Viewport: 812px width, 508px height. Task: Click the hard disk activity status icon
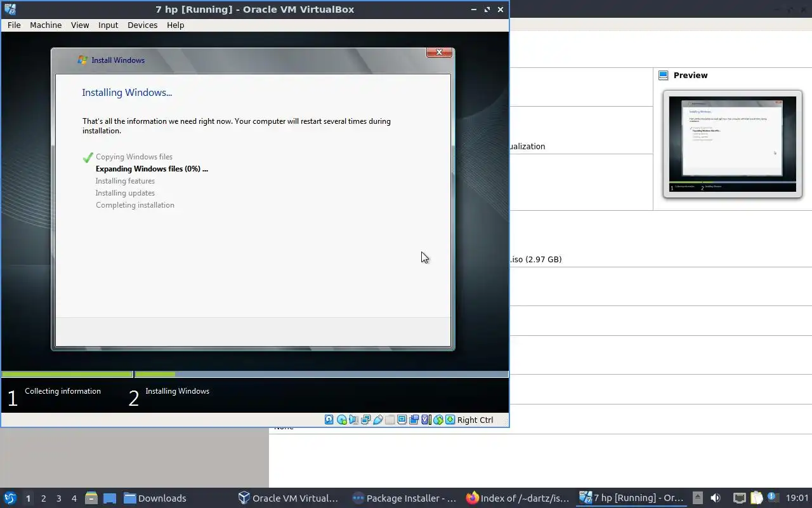click(x=329, y=420)
